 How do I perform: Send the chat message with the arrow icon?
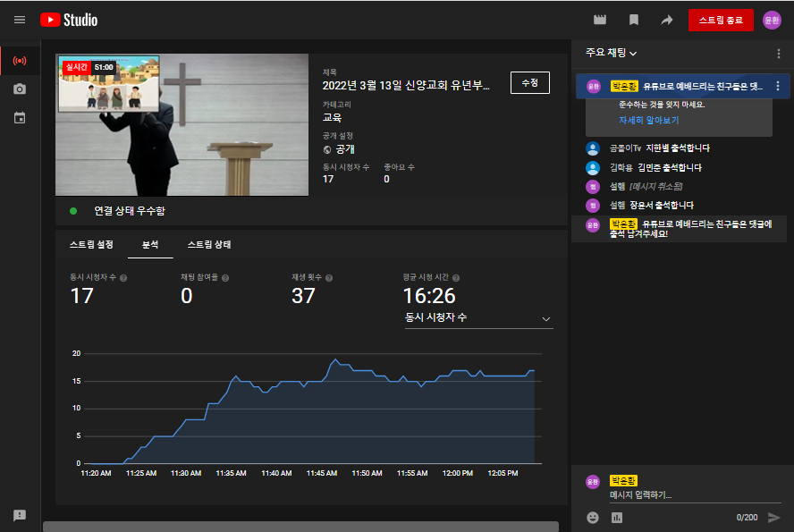[x=775, y=516]
